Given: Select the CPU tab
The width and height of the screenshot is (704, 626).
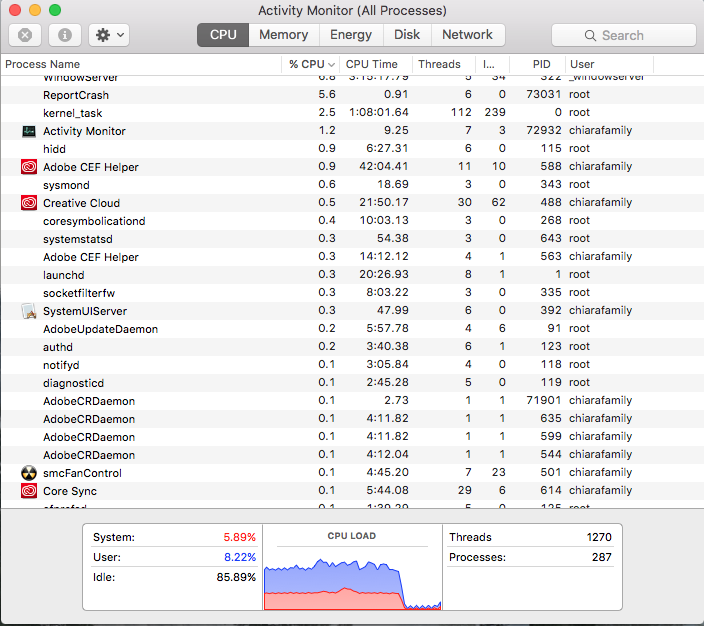Looking at the screenshot, I should (x=223, y=35).
